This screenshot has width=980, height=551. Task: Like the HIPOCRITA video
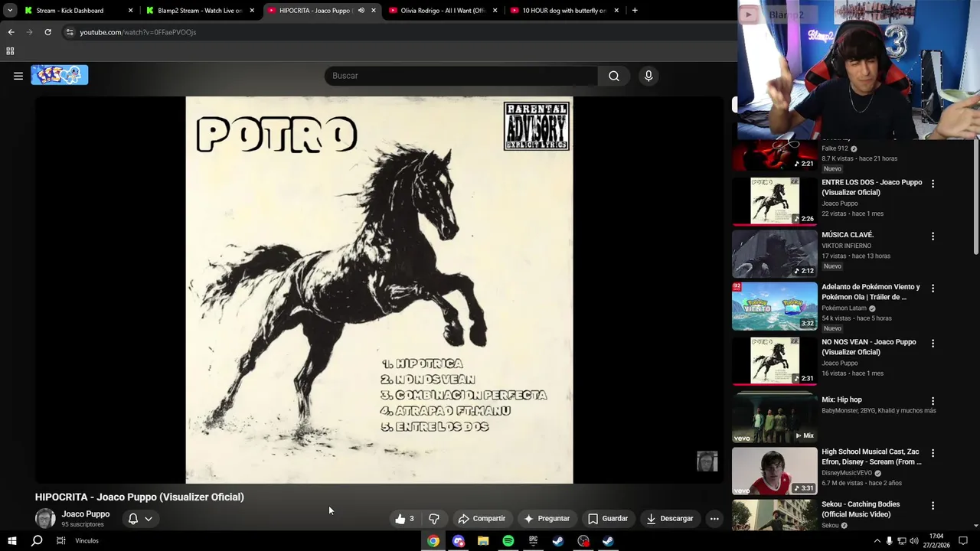click(x=404, y=519)
